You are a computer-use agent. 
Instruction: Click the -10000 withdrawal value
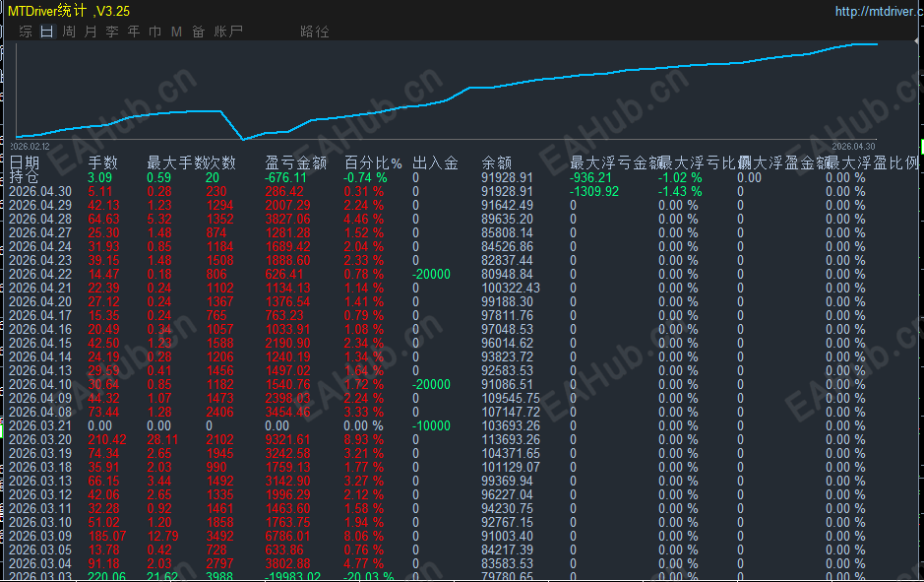tap(431, 425)
